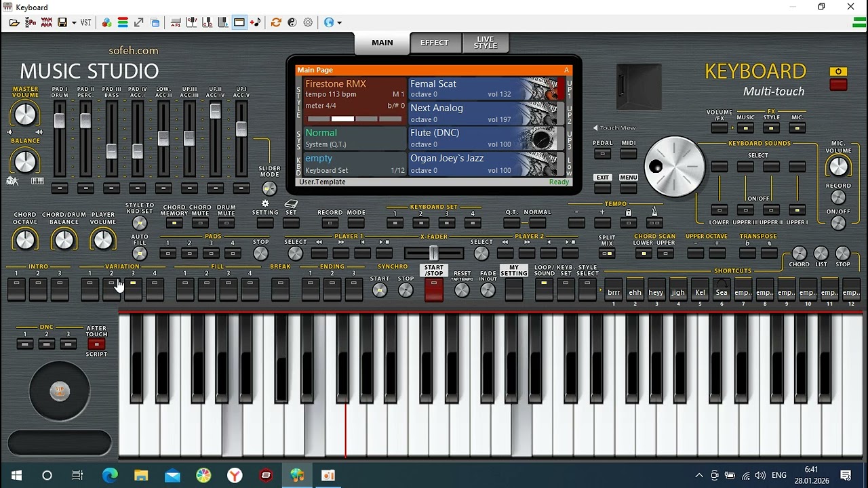Click the X-Fader slider
Image resolution: width=868 pixels, height=488 pixels.
[433, 253]
